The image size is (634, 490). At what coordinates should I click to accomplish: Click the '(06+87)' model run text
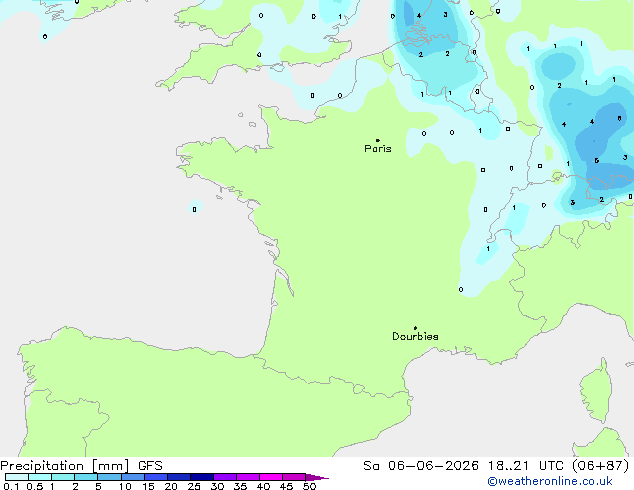tap(601, 466)
